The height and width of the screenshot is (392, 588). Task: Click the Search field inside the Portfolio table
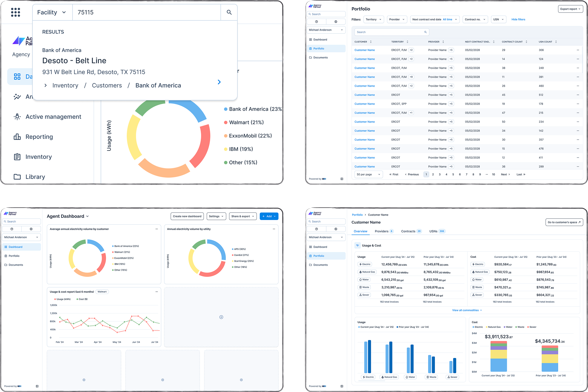(x=392, y=32)
